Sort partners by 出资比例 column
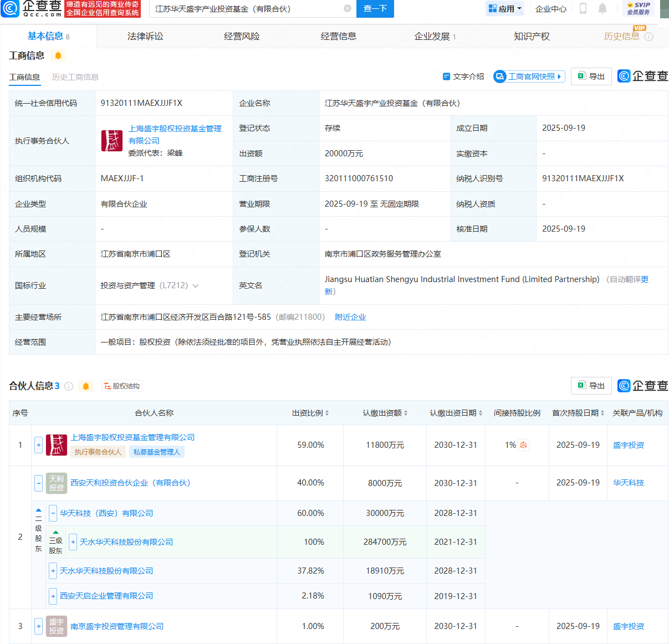Screen dimensions: 669x644 point(310,413)
